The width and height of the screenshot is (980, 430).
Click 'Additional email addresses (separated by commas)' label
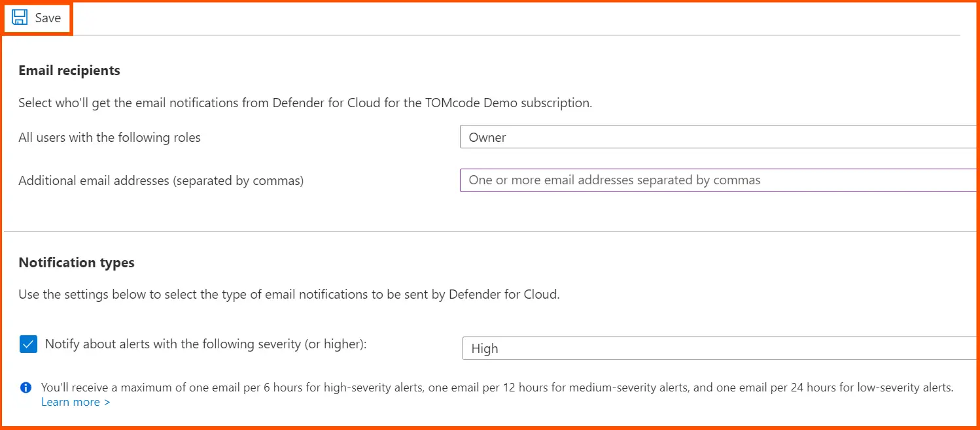pyautogui.click(x=161, y=181)
